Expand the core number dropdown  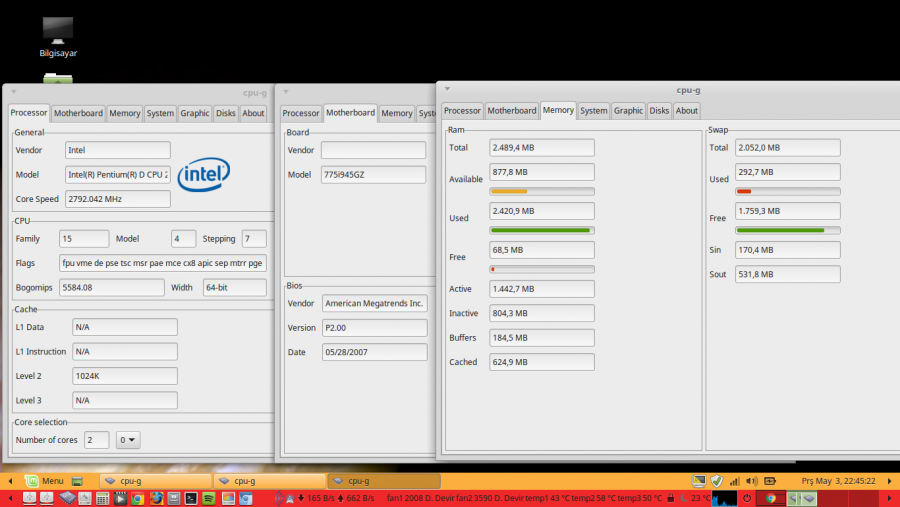coord(128,440)
